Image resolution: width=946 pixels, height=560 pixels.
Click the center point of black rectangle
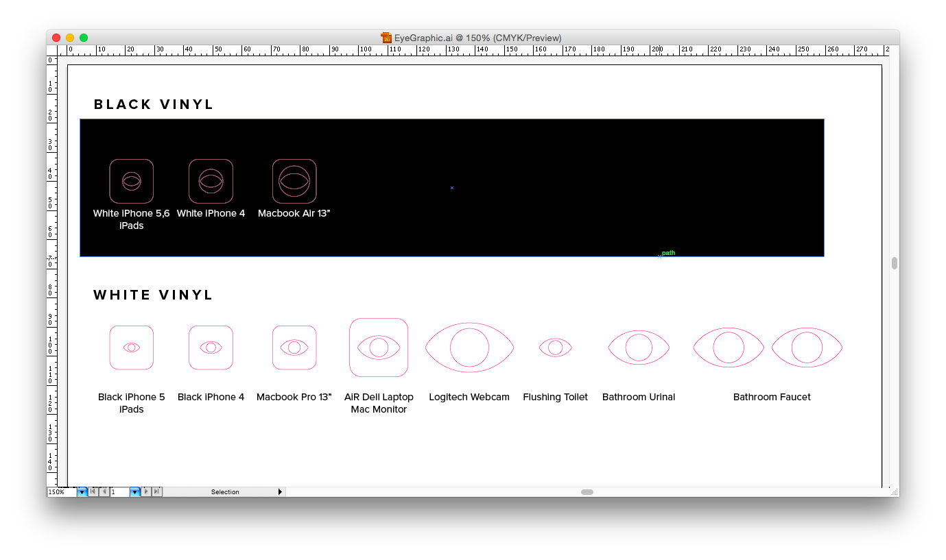(x=452, y=188)
